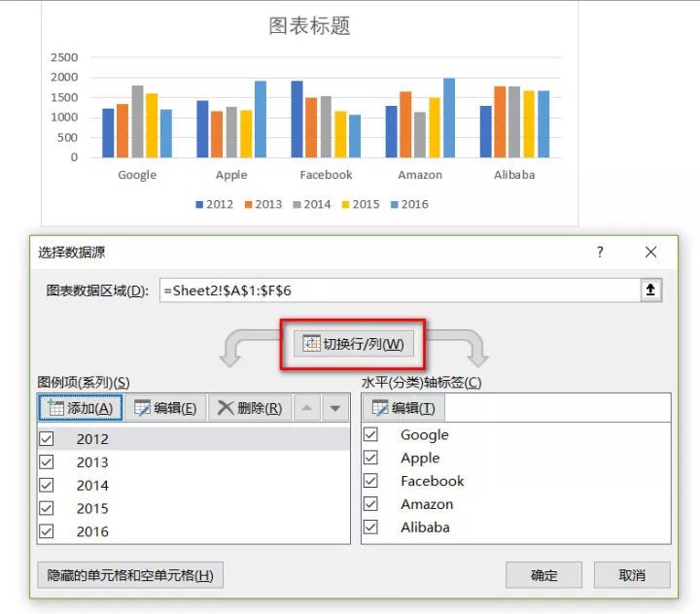The image size is (700, 614).
Task: Close the Select Data Source dialog
Action: pyautogui.click(x=650, y=253)
